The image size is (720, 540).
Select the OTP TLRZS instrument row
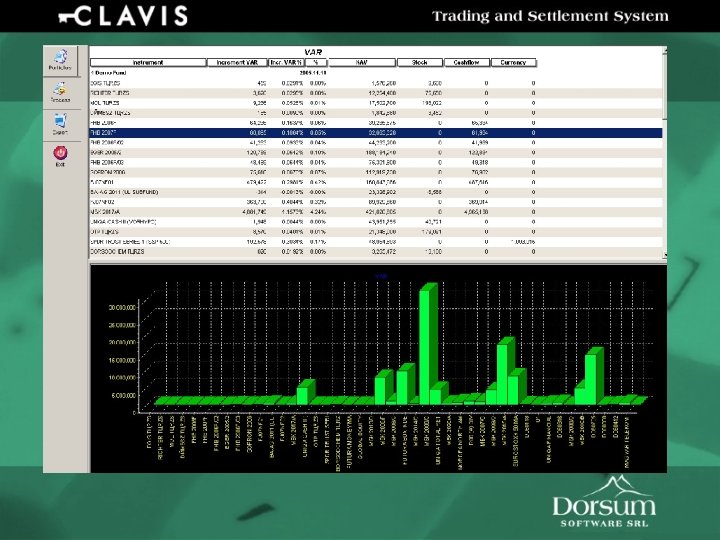pyautogui.click(x=376, y=232)
